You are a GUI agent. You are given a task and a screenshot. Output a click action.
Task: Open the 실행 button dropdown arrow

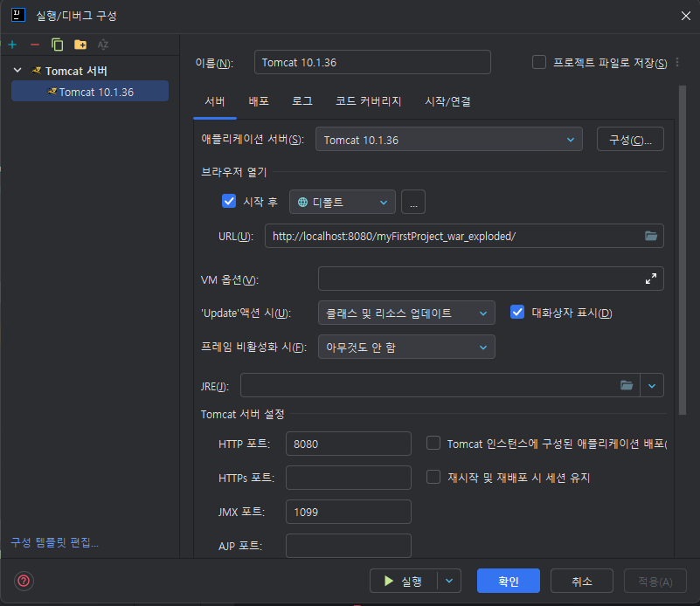coord(449,581)
